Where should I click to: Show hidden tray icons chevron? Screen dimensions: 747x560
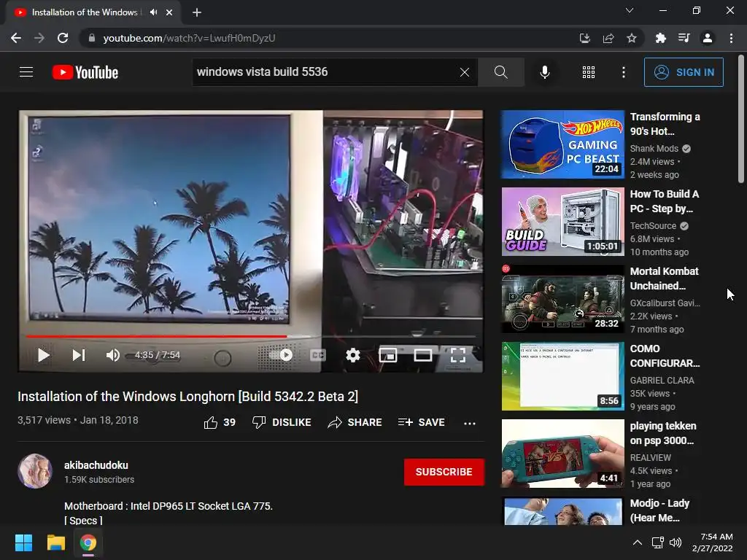(x=637, y=542)
